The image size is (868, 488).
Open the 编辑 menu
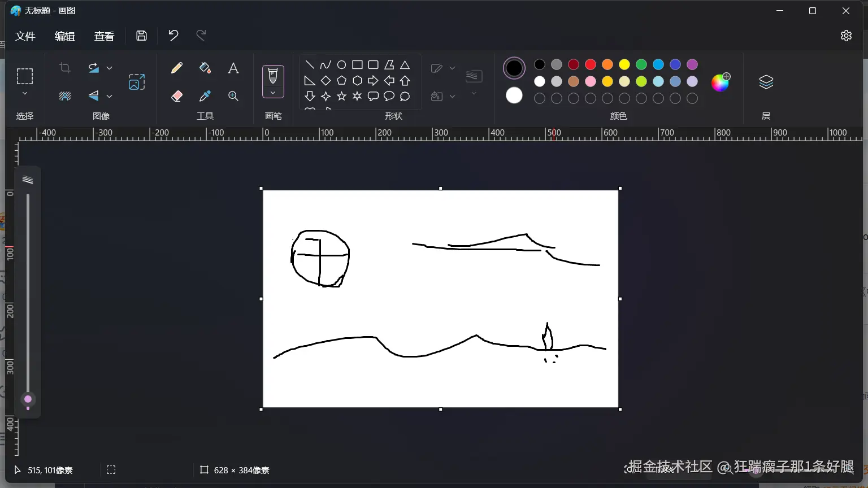(65, 36)
